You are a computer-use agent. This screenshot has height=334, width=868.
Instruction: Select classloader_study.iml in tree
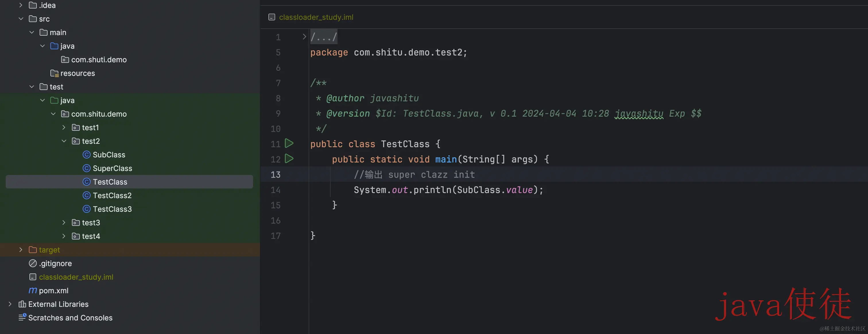[x=76, y=277]
